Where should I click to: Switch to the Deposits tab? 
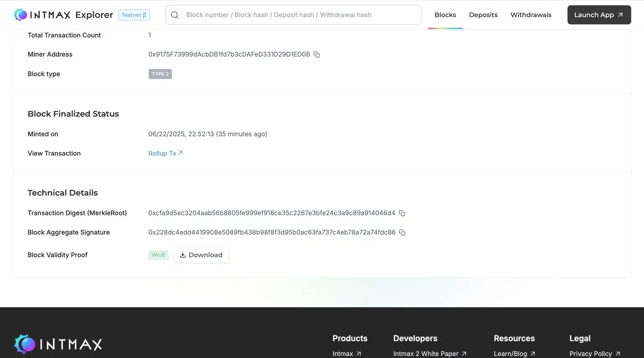tap(483, 15)
